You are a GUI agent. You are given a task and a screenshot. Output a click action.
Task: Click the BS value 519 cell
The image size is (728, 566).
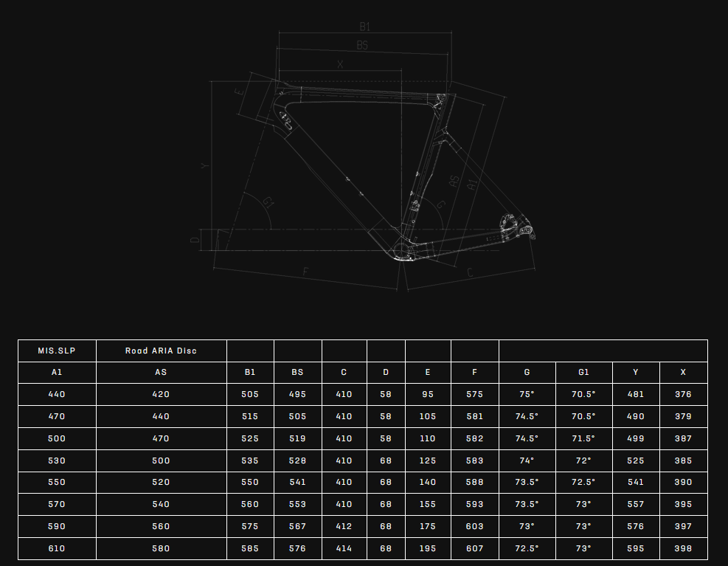click(x=297, y=438)
